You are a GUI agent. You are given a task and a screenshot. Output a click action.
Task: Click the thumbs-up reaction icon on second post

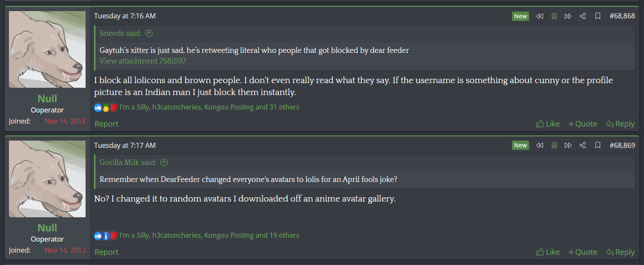point(98,236)
